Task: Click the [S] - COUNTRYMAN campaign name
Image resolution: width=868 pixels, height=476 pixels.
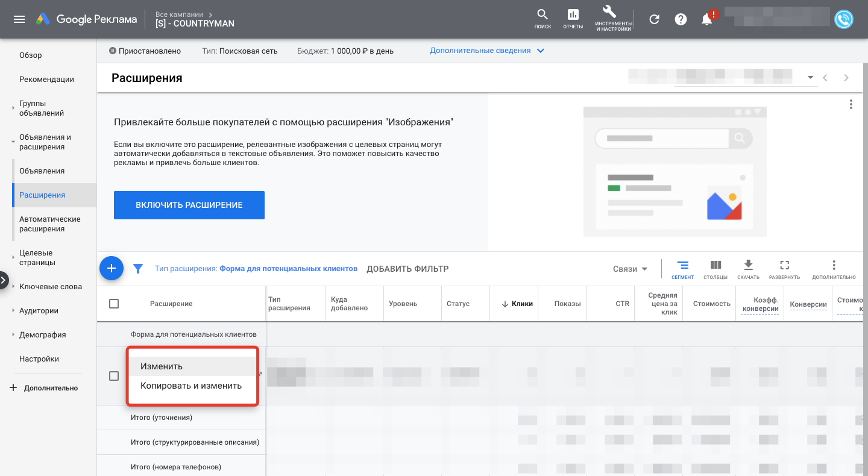Action: [195, 23]
